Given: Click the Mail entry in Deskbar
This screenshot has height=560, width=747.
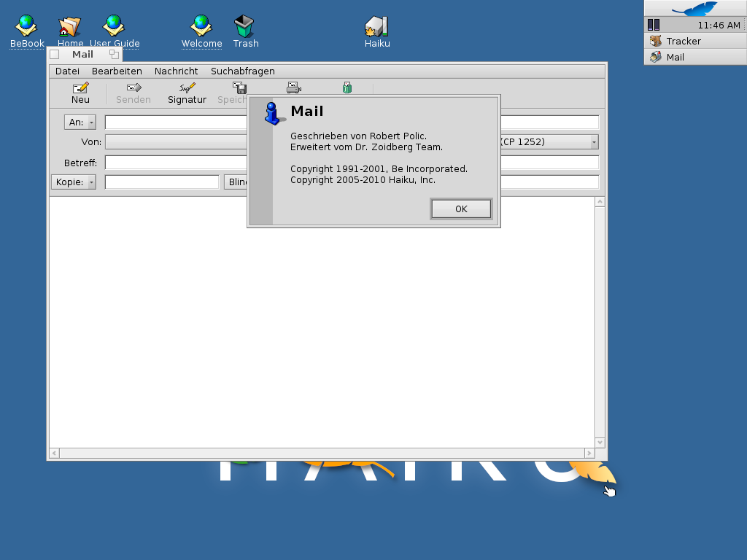Looking at the screenshot, I should 695,57.
